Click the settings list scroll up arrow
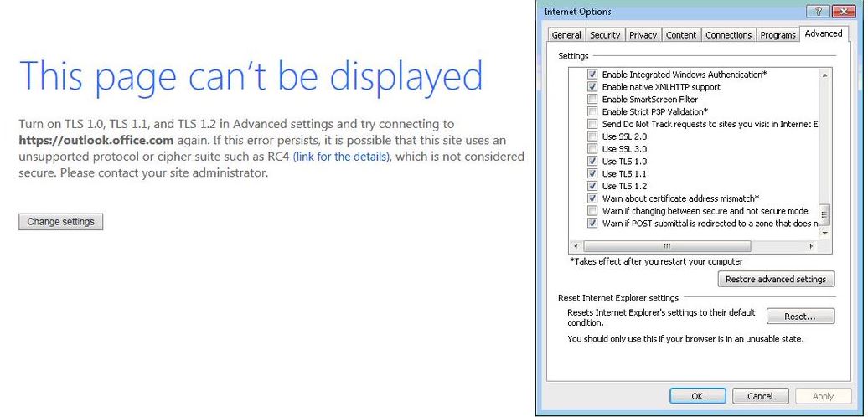 (x=824, y=75)
